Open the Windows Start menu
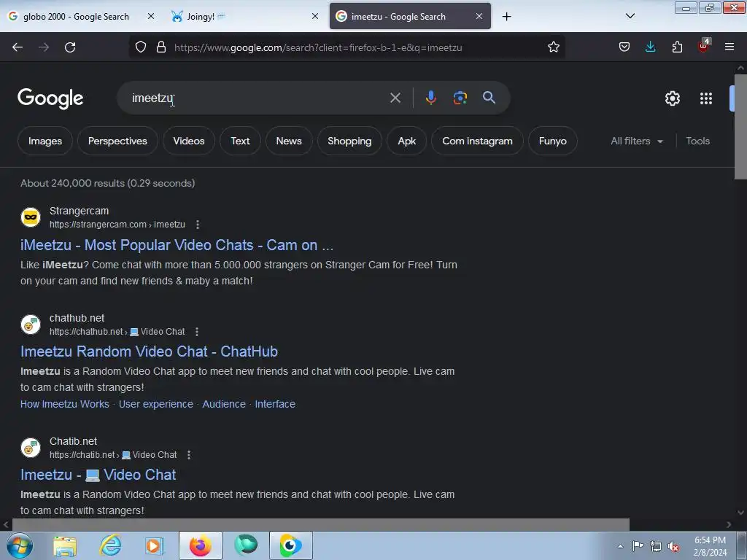Viewport: 747px width, 560px height. coord(20,545)
